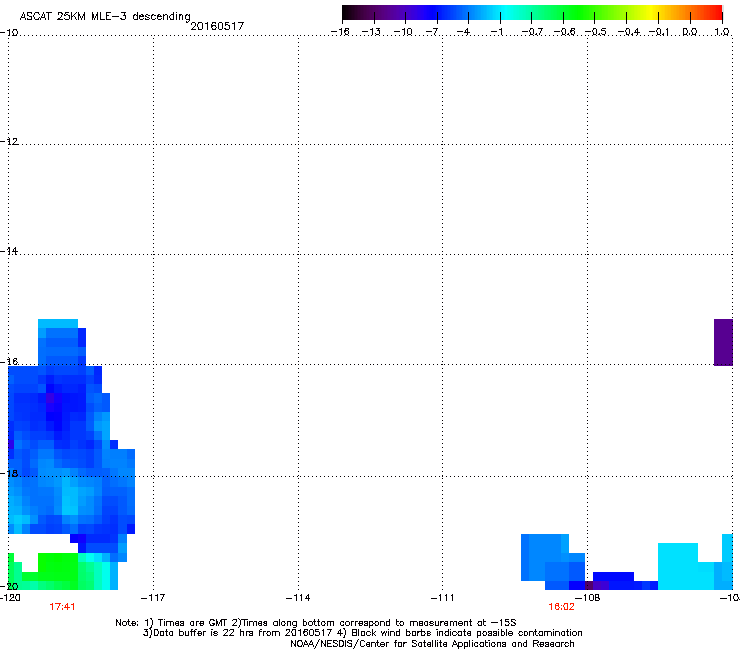Select the -114 longitude axis label

298,598
